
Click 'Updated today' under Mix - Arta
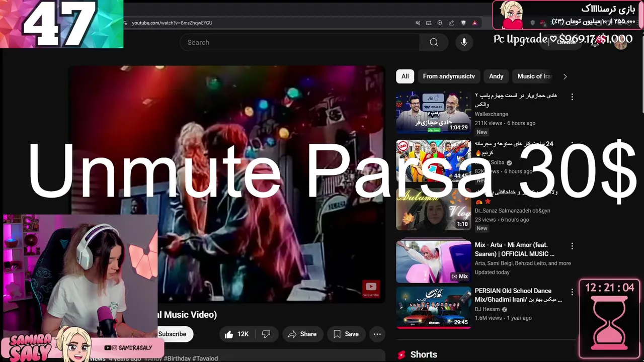[x=492, y=272]
